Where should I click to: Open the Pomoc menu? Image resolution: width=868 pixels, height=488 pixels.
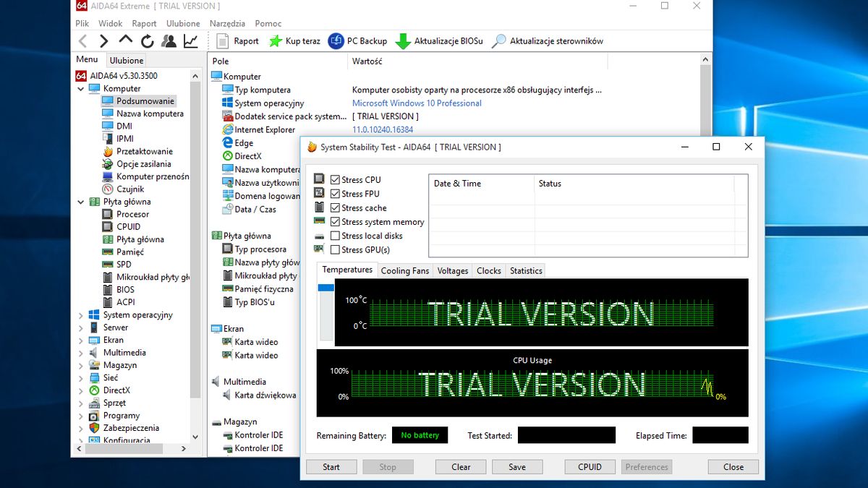click(x=268, y=23)
